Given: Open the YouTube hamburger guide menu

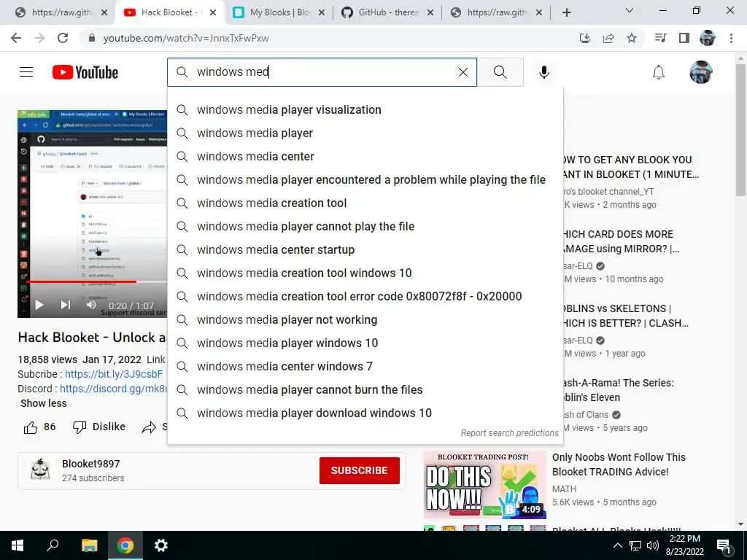Looking at the screenshot, I should tap(26, 72).
